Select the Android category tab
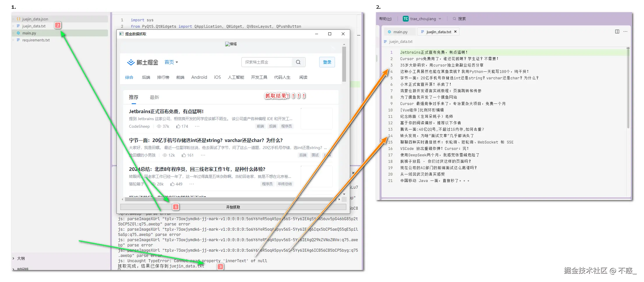The height and width of the screenshot is (282, 644). point(199,77)
